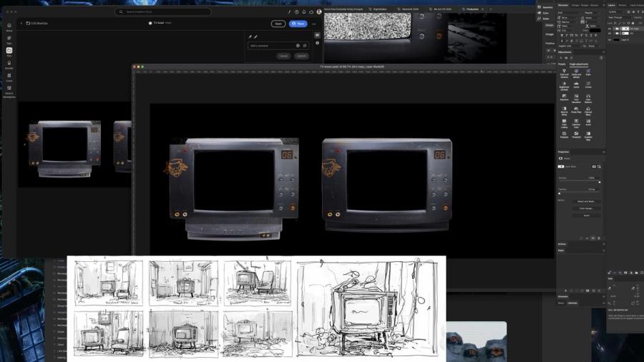This screenshot has height=362, width=644.
Task: Add a Color Balance adjustment
Action: pos(588,98)
